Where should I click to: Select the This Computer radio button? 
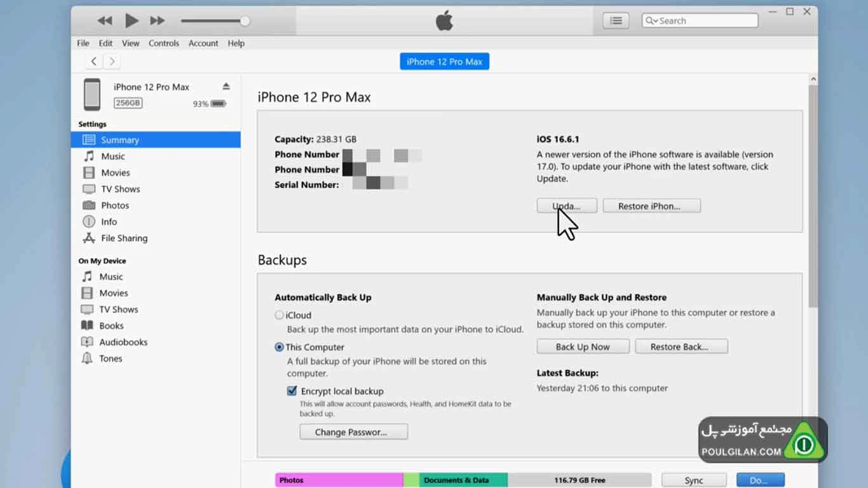pos(279,348)
